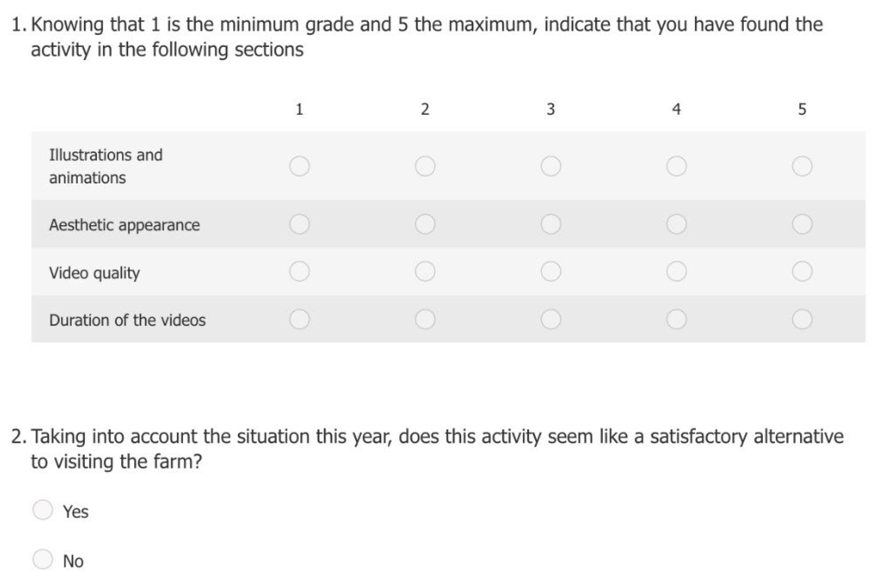Rate Duration of the videos as 2
Viewport: 879px width, 588px height.
425,320
